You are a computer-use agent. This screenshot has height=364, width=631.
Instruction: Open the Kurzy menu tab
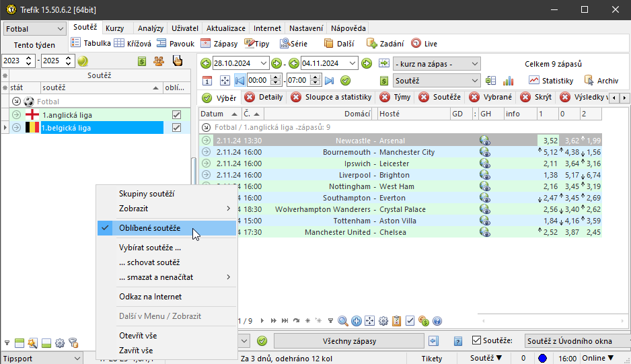coord(114,28)
